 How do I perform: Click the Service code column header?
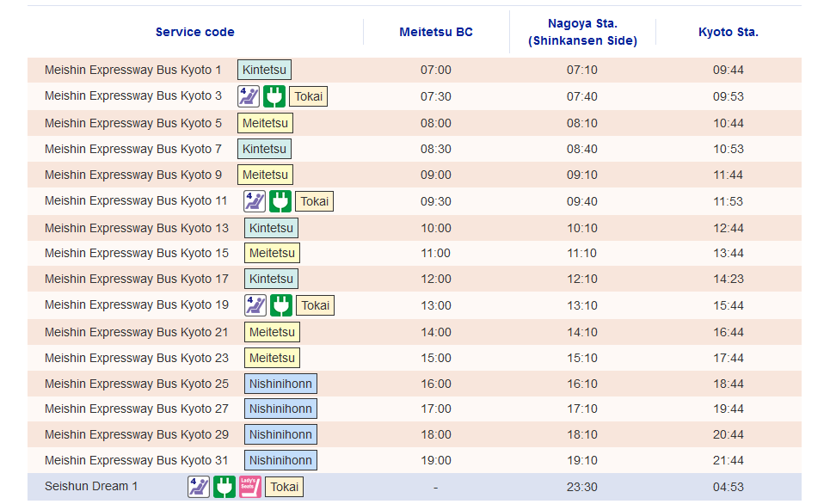[194, 32]
